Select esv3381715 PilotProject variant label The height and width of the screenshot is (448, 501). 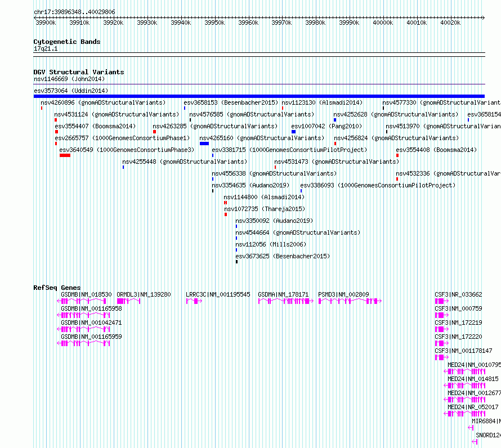pyautogui.click(x=289, y=150)
